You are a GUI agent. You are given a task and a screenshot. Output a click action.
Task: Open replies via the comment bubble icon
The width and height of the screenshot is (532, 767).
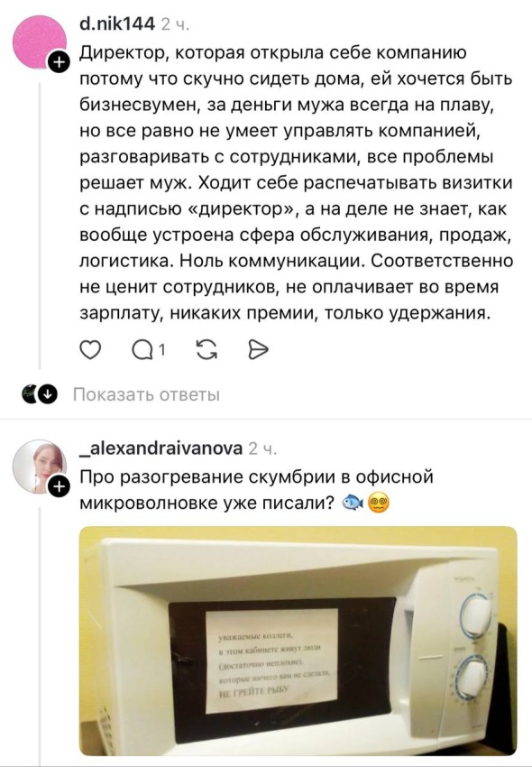tap(142, 350)
